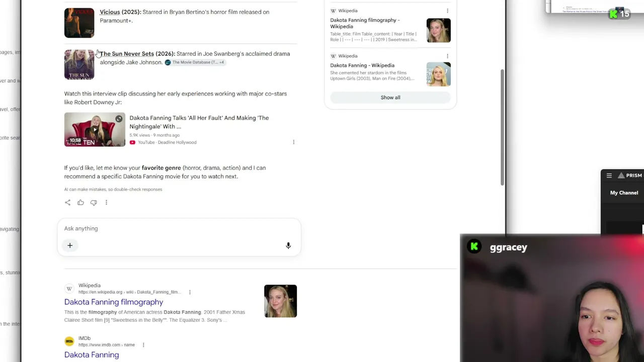Screen dimensions: 644x362
Task: Click the Dakota Fanning photo on the filmography card
Action: pos(439,31)
